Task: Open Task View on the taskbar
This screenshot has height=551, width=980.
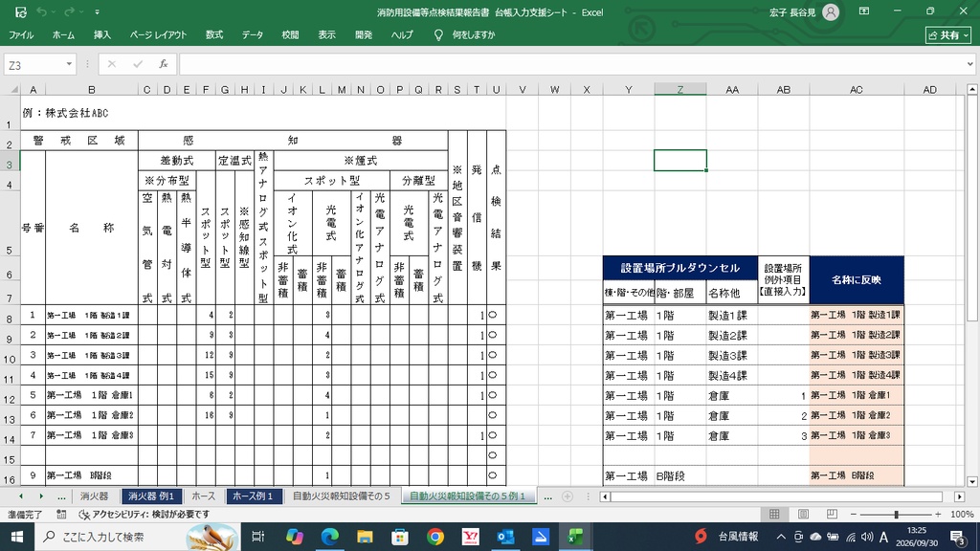Action: pos(258,537)
